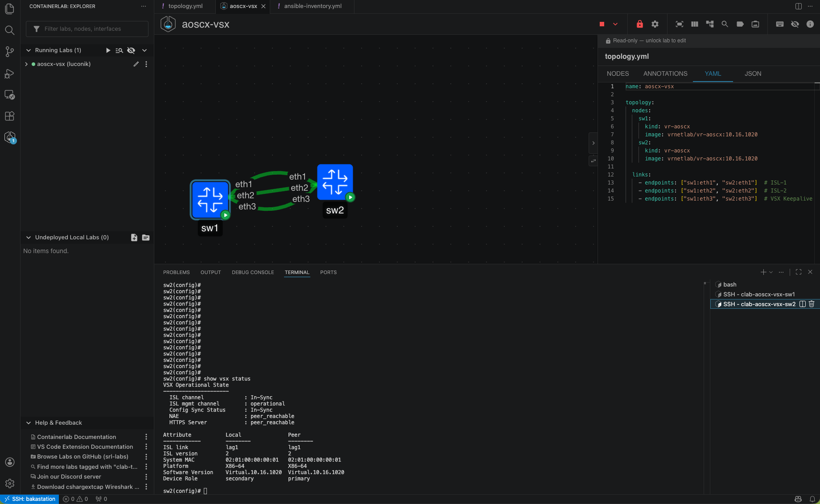Screen dimensions: 820x504
Task: Open the Search view in activity bar
Action: (x=9, y=30)
